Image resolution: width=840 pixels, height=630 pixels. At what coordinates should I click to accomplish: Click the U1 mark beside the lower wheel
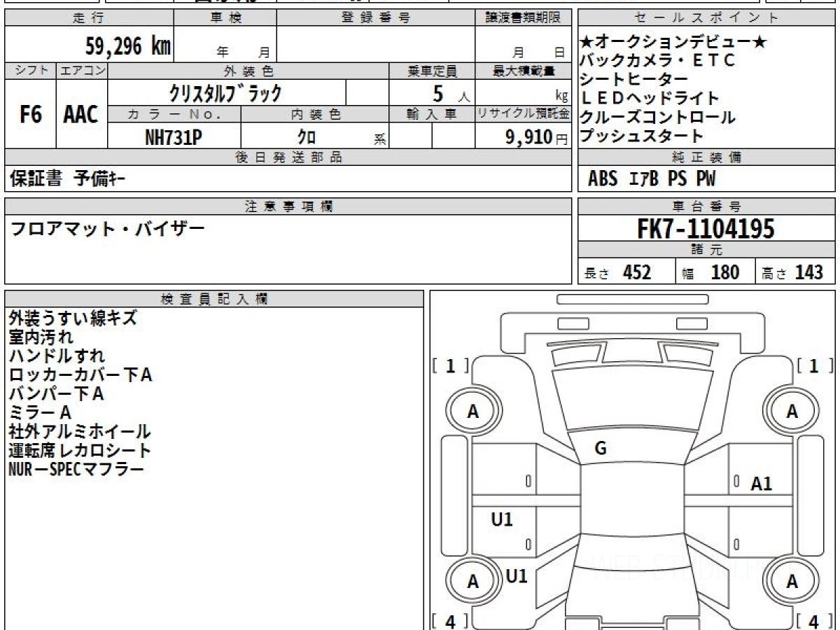517,576
